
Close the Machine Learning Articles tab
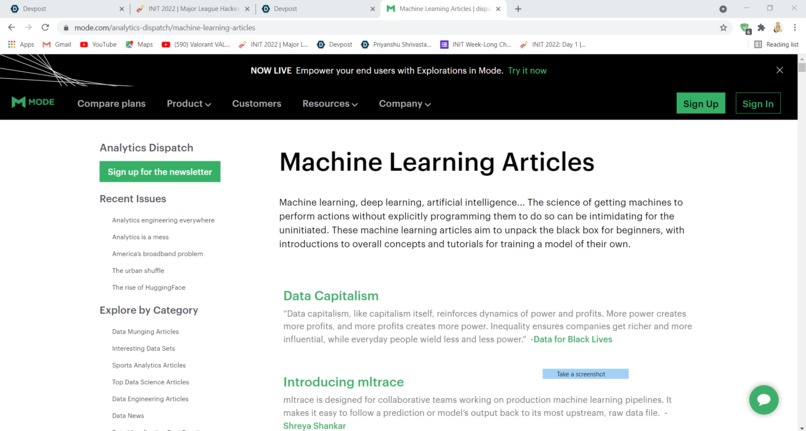click(x=498, y=9)
